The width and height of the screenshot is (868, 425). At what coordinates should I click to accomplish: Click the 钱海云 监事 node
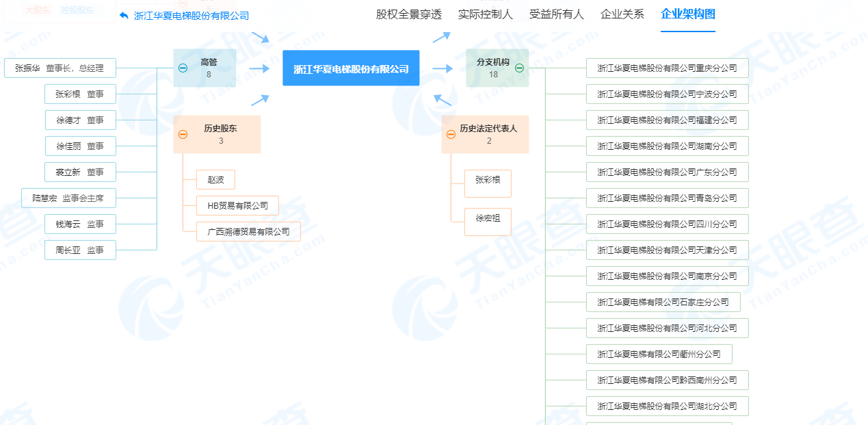click(x=80, y=224)
